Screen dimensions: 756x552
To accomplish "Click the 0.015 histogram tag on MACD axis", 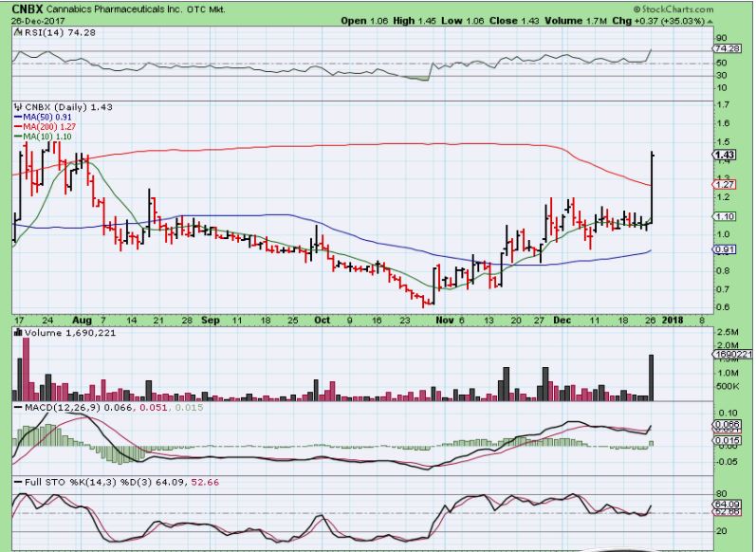I will (728, 441).
